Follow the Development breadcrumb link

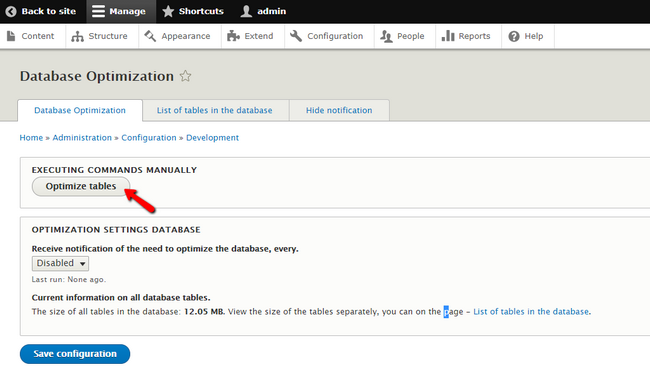coord(212,138)
